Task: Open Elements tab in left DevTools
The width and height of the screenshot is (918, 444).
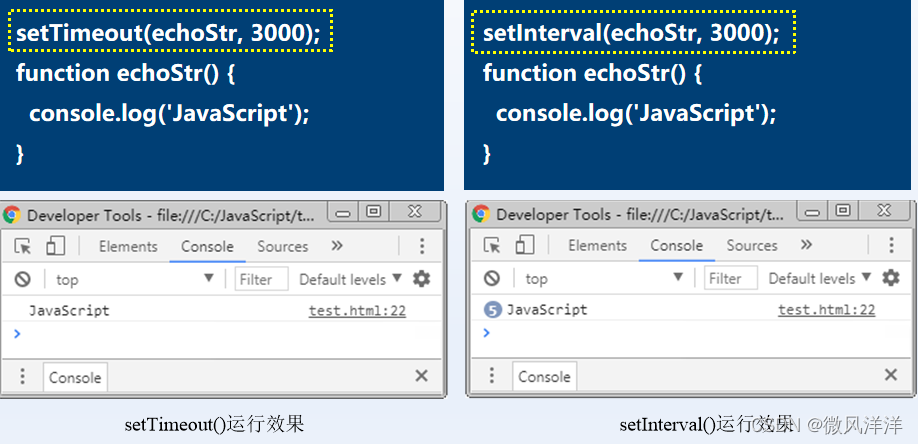Action: (x=128, y=247)
